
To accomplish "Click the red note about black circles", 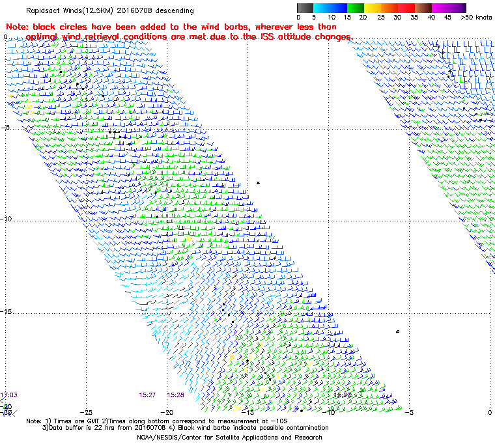I will pos(179,32).
